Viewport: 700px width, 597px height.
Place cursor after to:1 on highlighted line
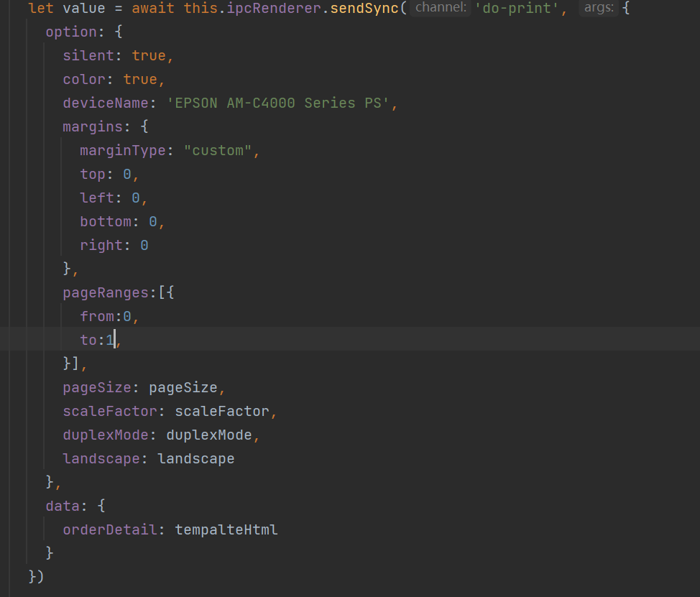115,339
